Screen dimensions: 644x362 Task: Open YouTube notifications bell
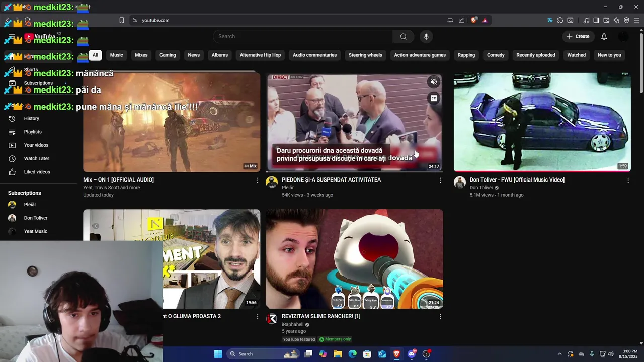[x=604, y=36]
